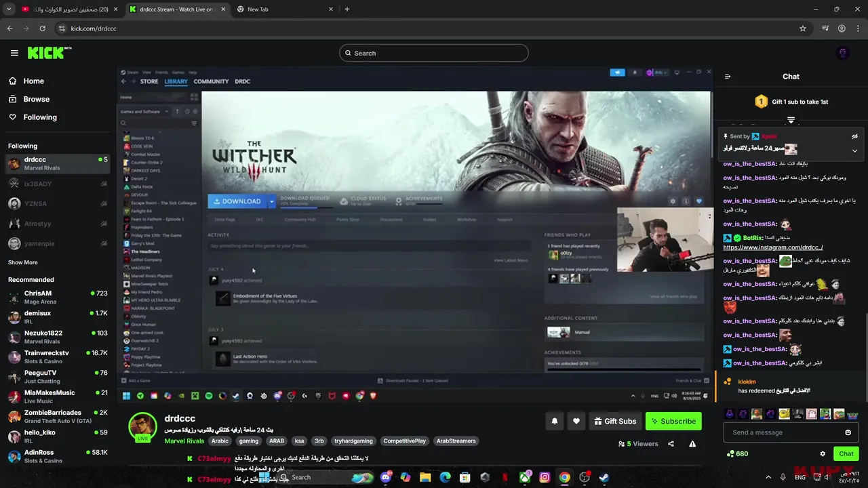Screen dimensions: 868x488
Task: Select the Arabic tag
Action: 220,441
